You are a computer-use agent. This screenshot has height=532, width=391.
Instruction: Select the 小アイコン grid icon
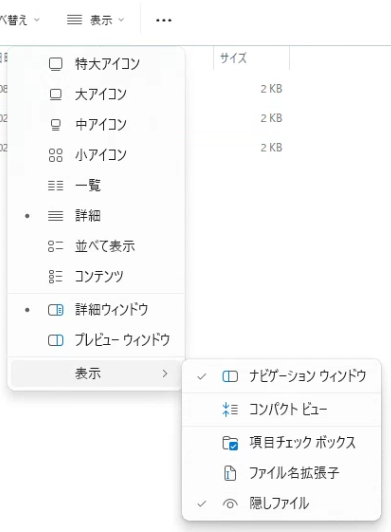pyautogui.click(x=56, y=155)
